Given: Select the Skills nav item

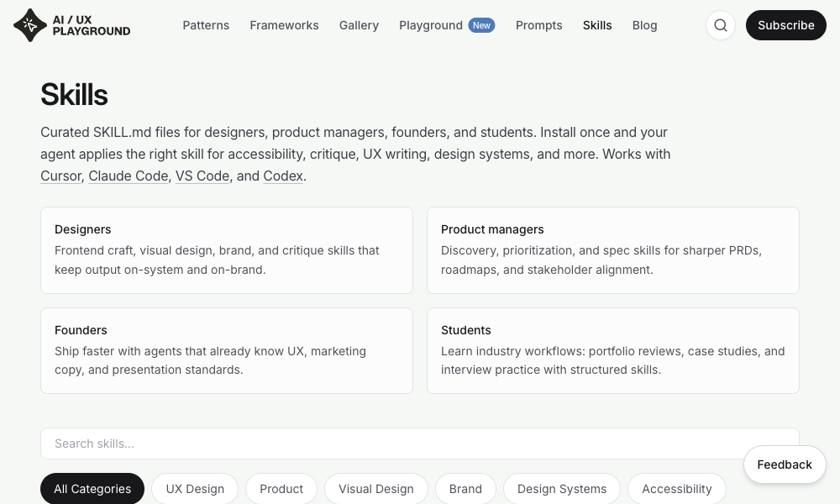Looking at the screenshot, I should (x=597, y=25).
